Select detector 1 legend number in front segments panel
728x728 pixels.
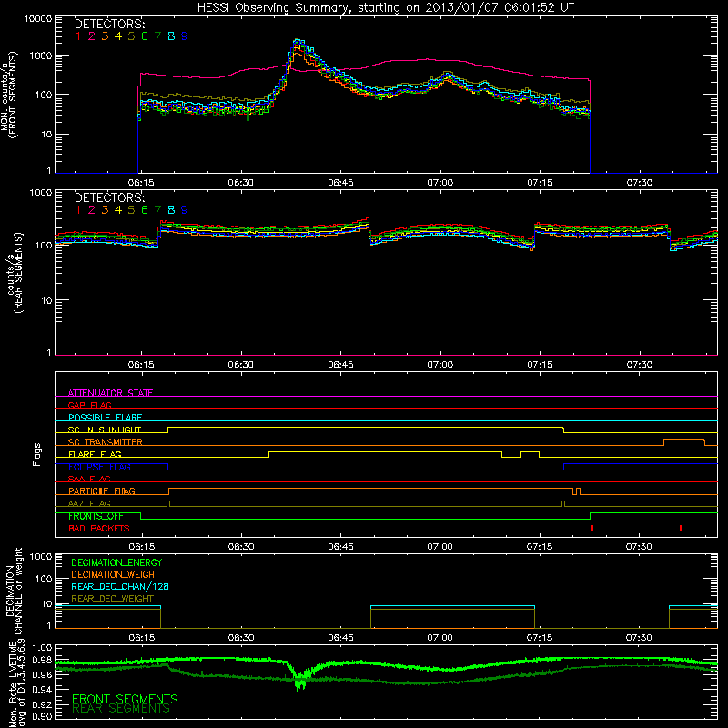(78, 36)
